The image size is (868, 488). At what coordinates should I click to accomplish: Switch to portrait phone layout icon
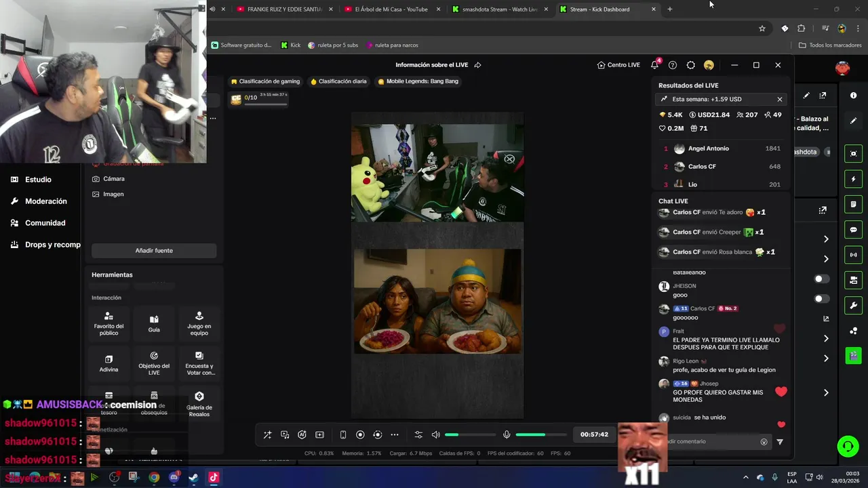343,435
